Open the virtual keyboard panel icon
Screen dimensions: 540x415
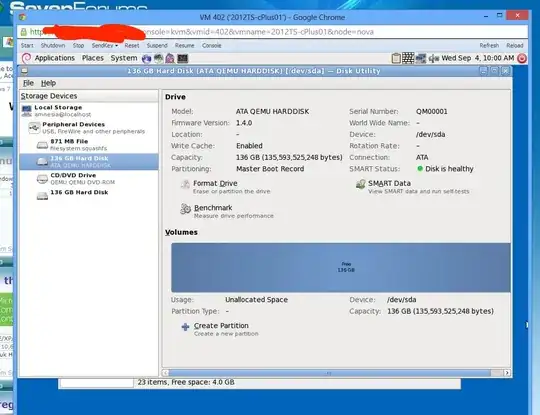408,58
